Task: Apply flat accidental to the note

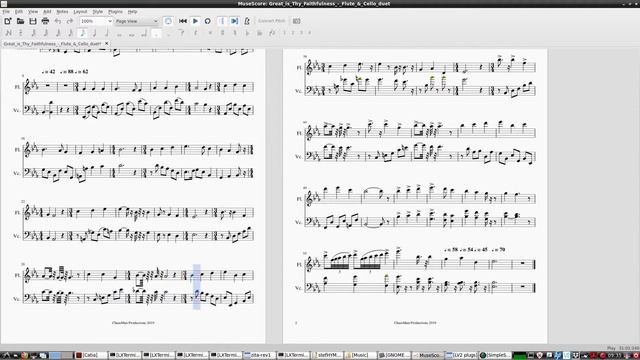Action: point(247,33)
